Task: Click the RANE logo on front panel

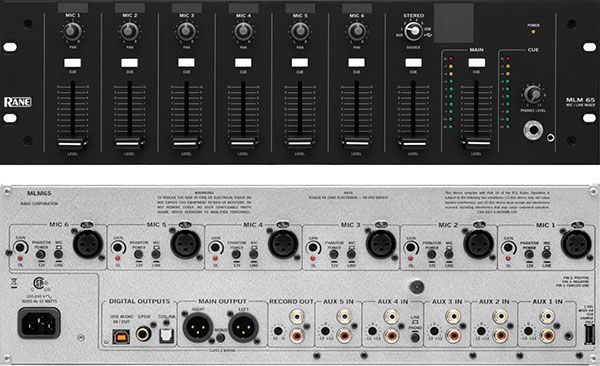Action: pyautogui.click(x=18, y=102)
